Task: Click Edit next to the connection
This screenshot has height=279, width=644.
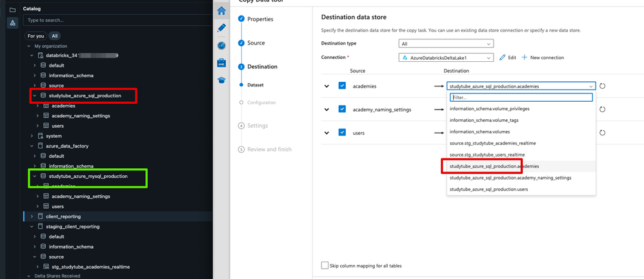Action: click(508, 58)
